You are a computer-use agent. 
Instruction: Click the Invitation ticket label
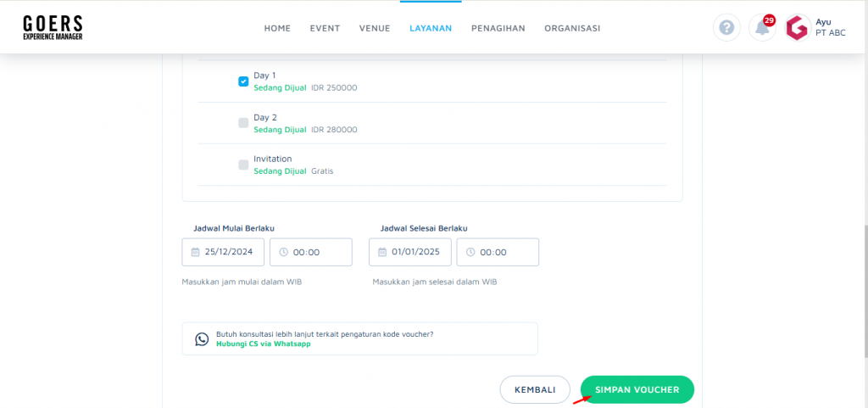pos(273,159)
